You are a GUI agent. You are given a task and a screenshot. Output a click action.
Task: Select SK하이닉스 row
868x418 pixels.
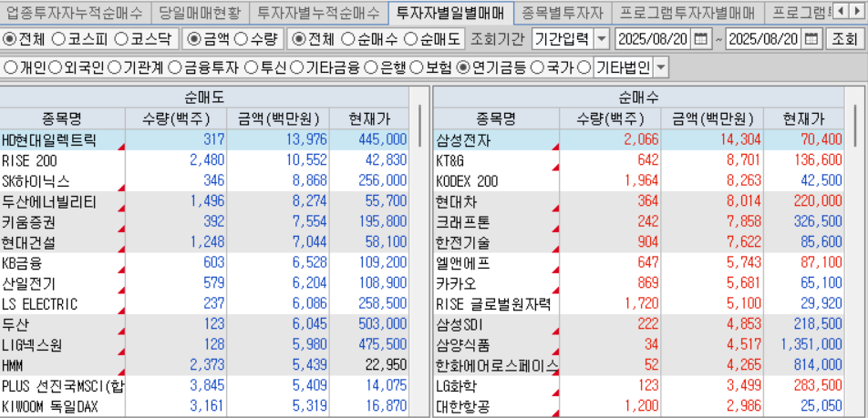pyautogui.click(x=204, y=181)
